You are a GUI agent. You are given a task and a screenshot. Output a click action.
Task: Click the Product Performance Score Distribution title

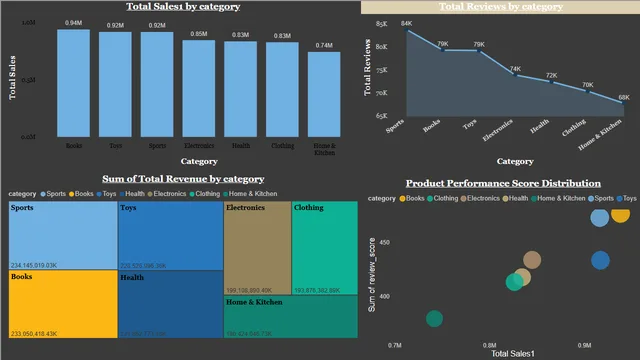coord(503,183)
